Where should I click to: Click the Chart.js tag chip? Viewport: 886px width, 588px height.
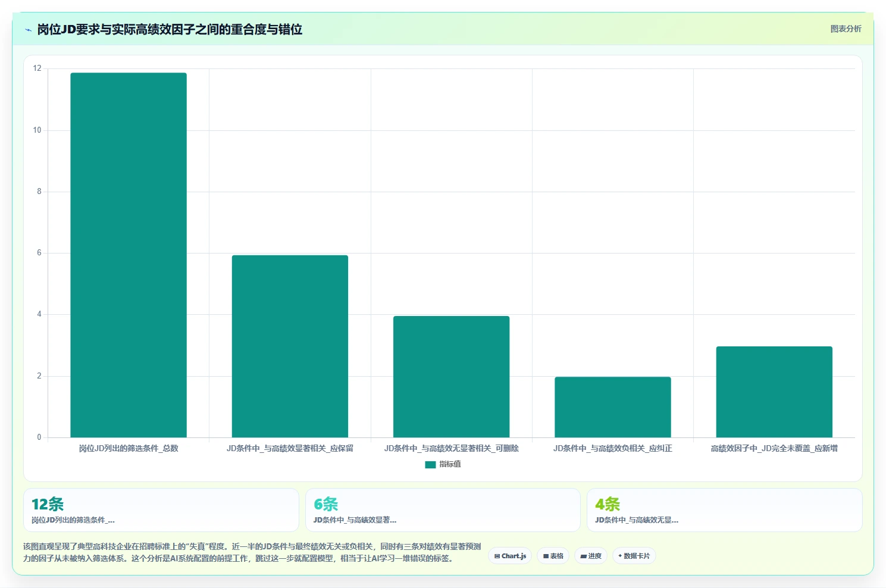[510, 556]
